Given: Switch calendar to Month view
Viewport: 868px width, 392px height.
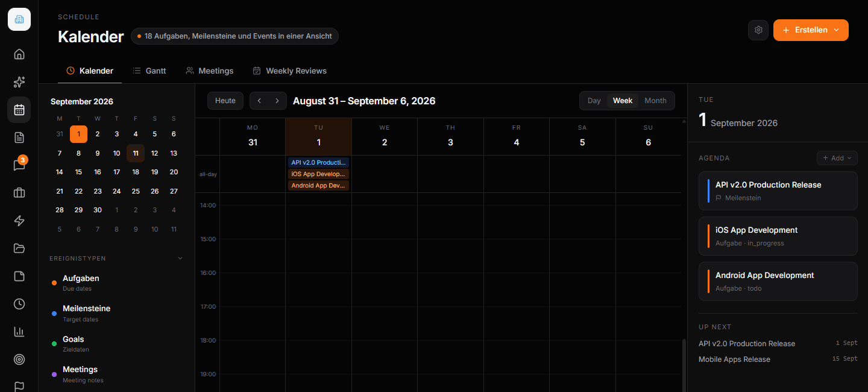Looking at the screenshot, I should tap(655, 101).
